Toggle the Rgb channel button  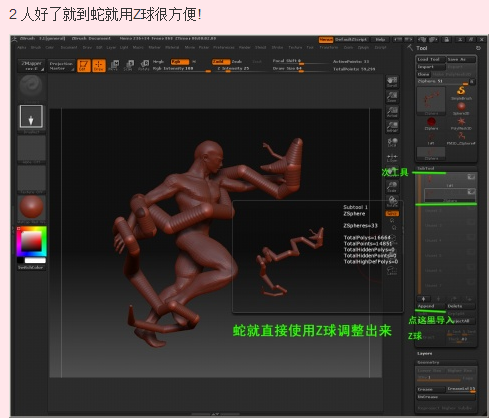[180, 62]
